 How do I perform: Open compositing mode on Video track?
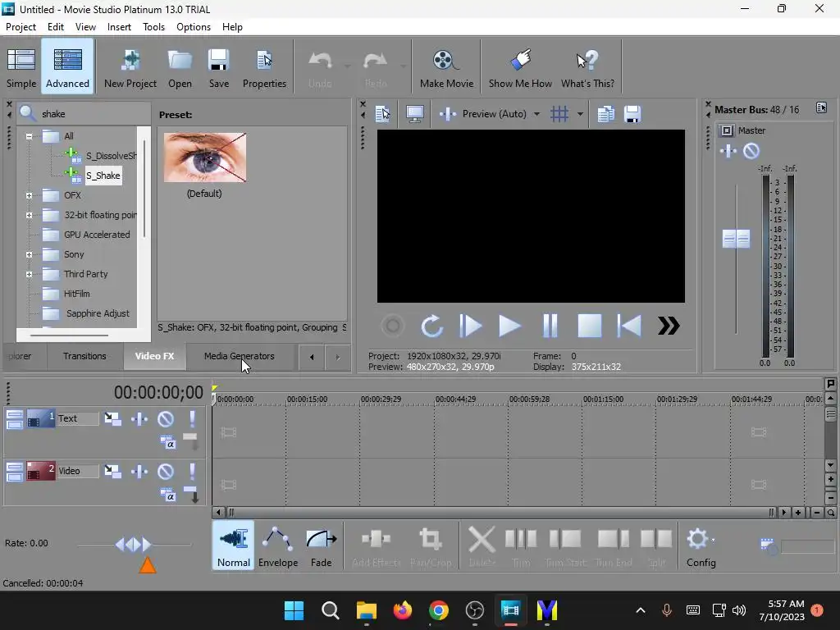point(167,495)
